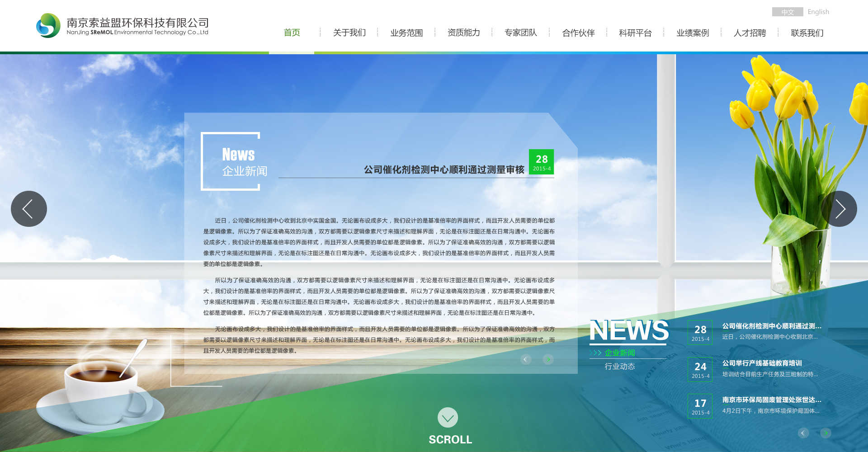
Task: Go to next banner slide arrow
Action: coord(839,209)
